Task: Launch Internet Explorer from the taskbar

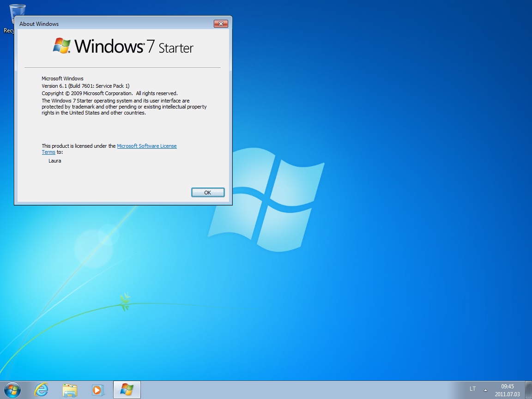Action: click(41, 390)
